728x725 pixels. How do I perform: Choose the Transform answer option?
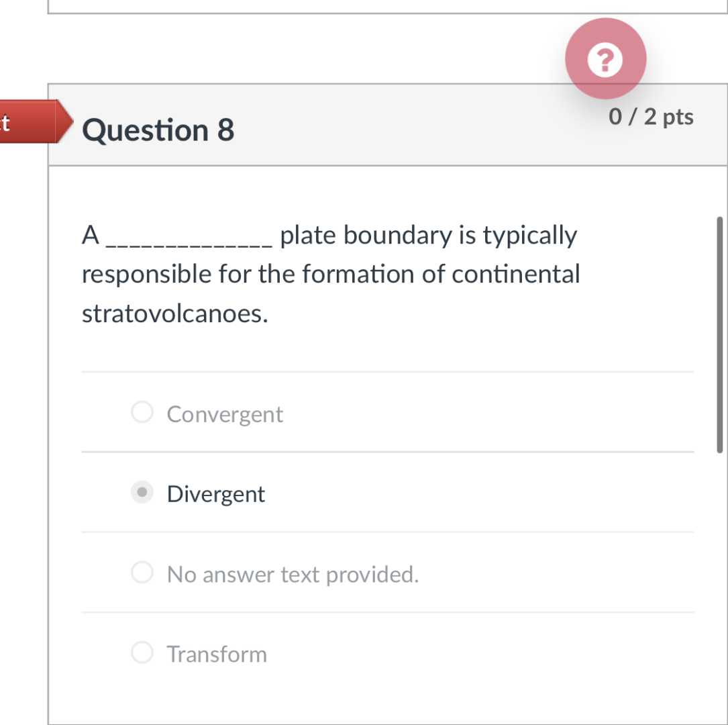click(142, 652)
